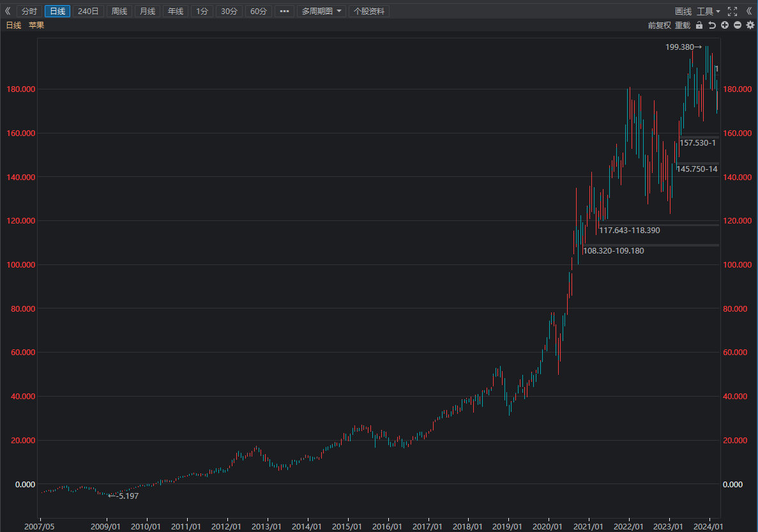Zoom out with the minus icon
The height and width of the screenshot is (532, 758).
pyautogui.click(x=737, y=25)
